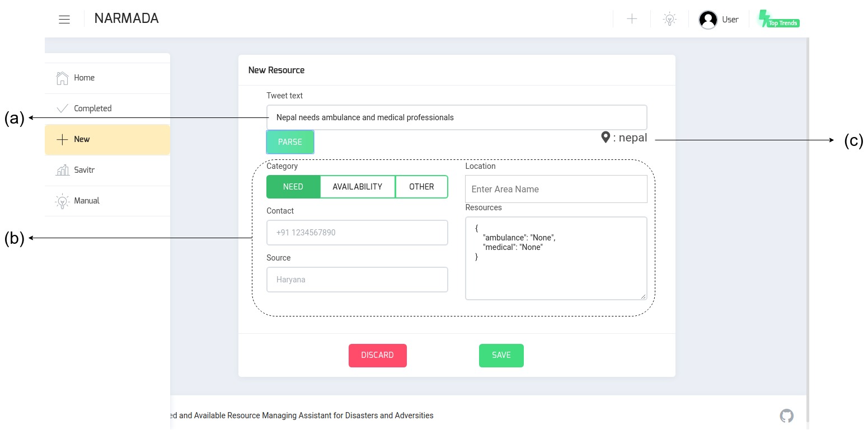
Task: Focus the Enter Area Name location field
Action: click(556, 189)
